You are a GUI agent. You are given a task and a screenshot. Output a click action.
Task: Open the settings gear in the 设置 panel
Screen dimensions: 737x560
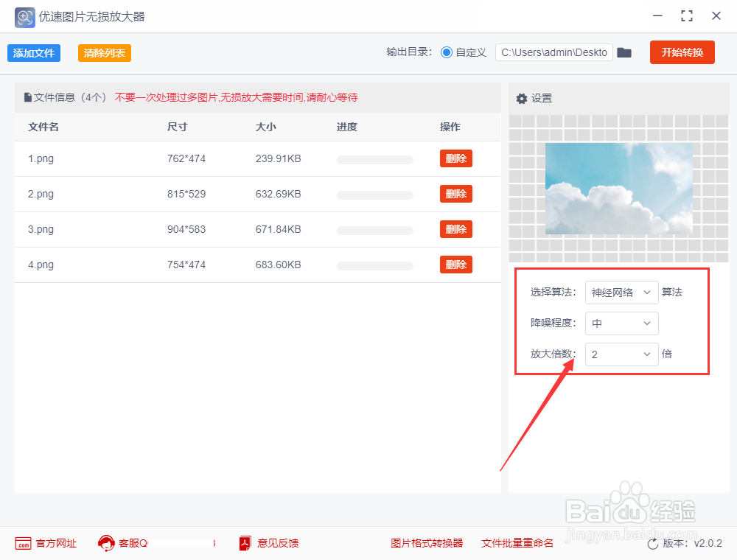[522, 97]
